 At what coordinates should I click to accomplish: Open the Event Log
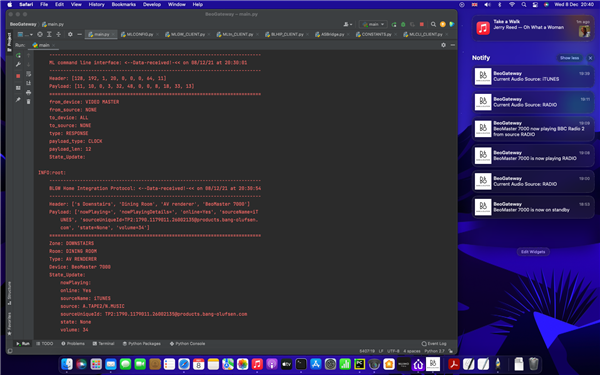pyautogui.click(x=434, y=344)
